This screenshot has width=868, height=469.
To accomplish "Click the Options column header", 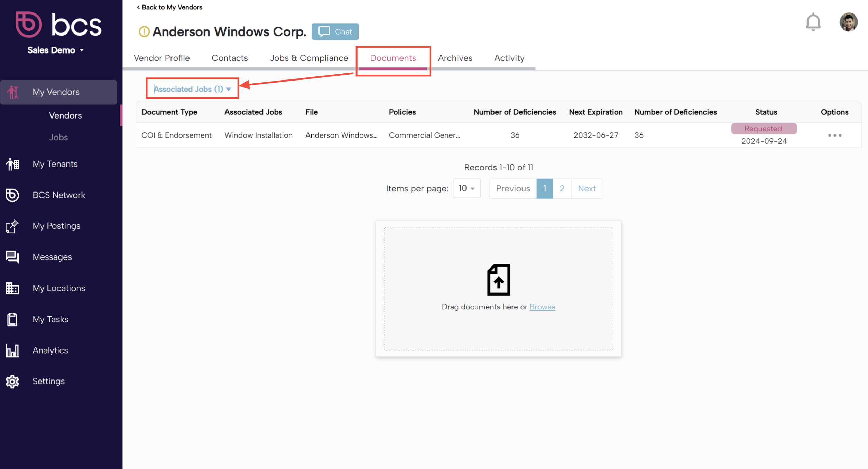I will pos(834,112).
